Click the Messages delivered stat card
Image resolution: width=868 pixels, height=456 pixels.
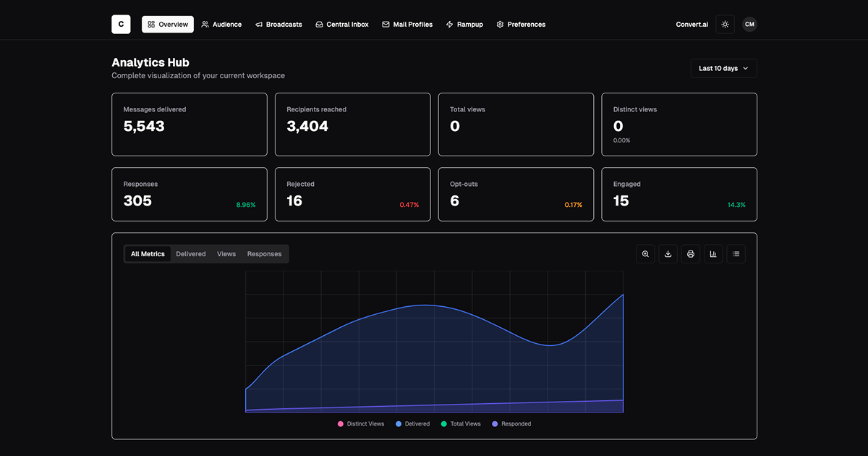point(188,124)
